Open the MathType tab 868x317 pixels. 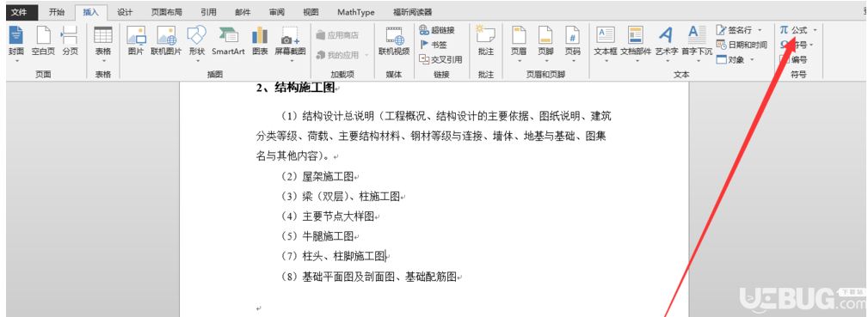[356, 12]
